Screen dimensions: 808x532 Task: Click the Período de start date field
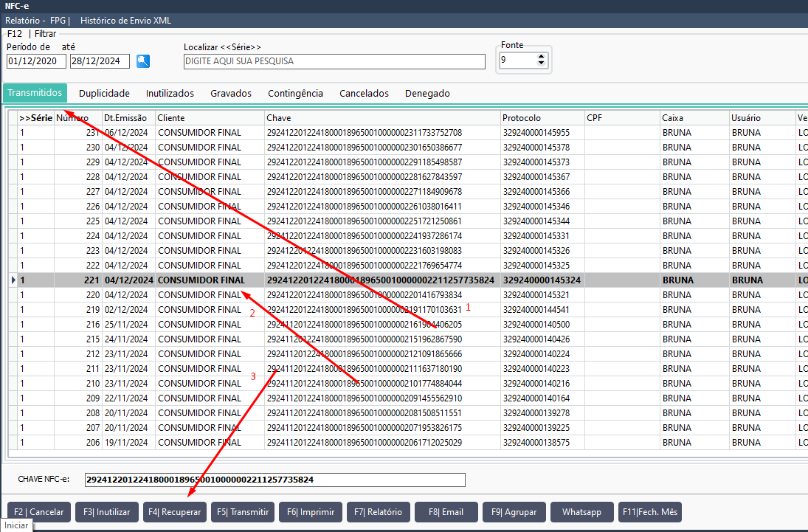click(36, 61)
